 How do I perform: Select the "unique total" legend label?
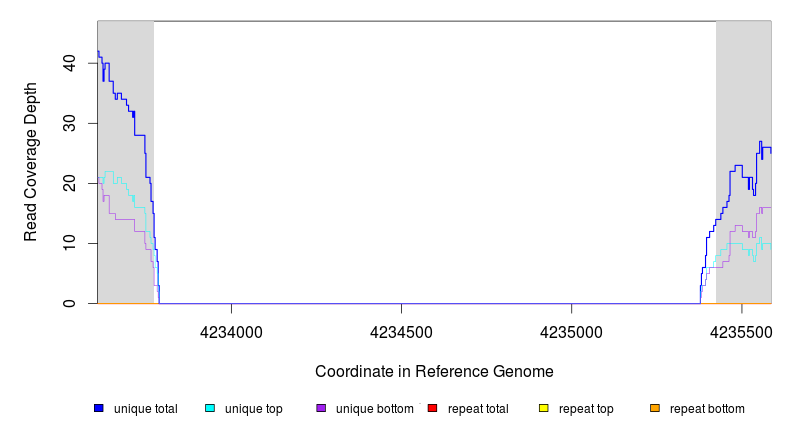(146, 409)
